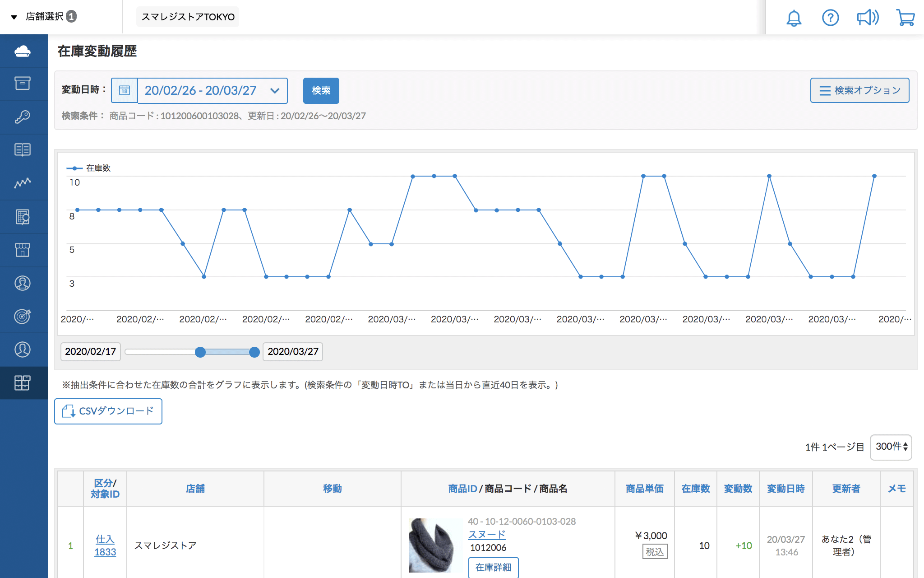Open the 変動日時 date range dropdown

pyautogui.click(x=212, y=90)
